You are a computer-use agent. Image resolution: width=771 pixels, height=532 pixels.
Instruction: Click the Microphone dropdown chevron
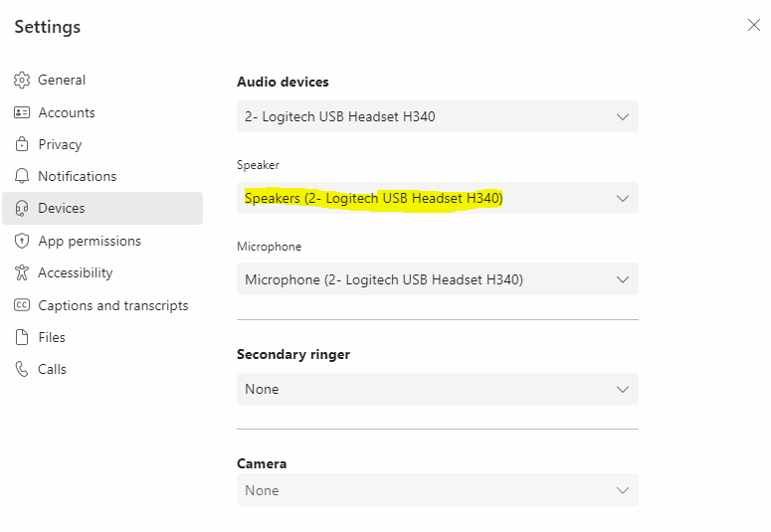pos(623,279)
